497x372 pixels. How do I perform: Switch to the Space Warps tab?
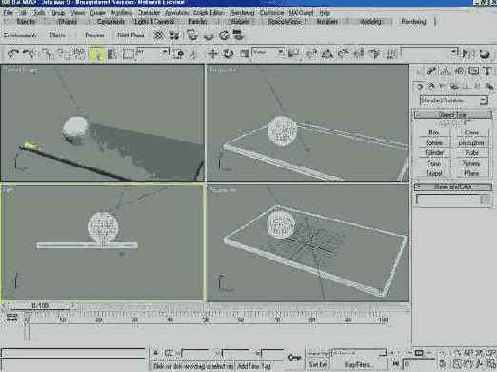tap(284, 22)
